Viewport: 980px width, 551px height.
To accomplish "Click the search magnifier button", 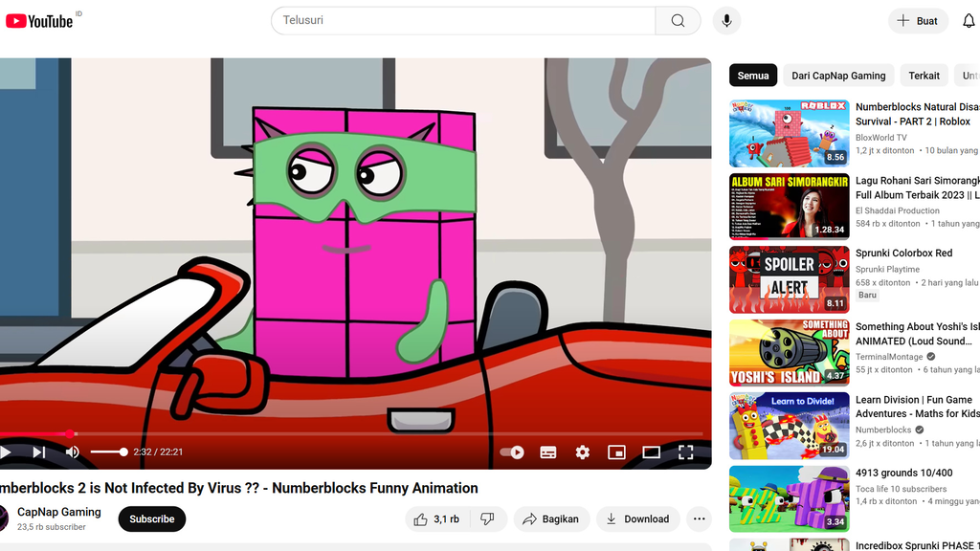I will tap(678, 21).
